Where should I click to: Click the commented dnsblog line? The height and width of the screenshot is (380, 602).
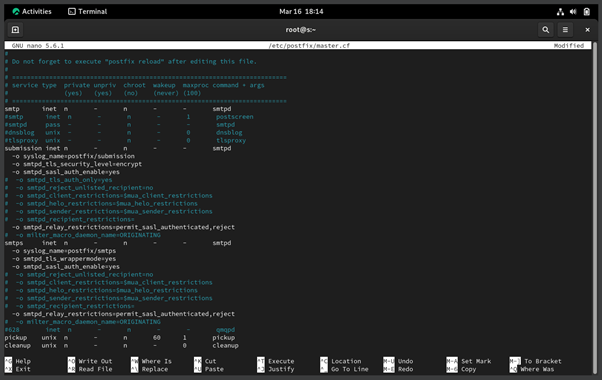[x=124, y=132]
